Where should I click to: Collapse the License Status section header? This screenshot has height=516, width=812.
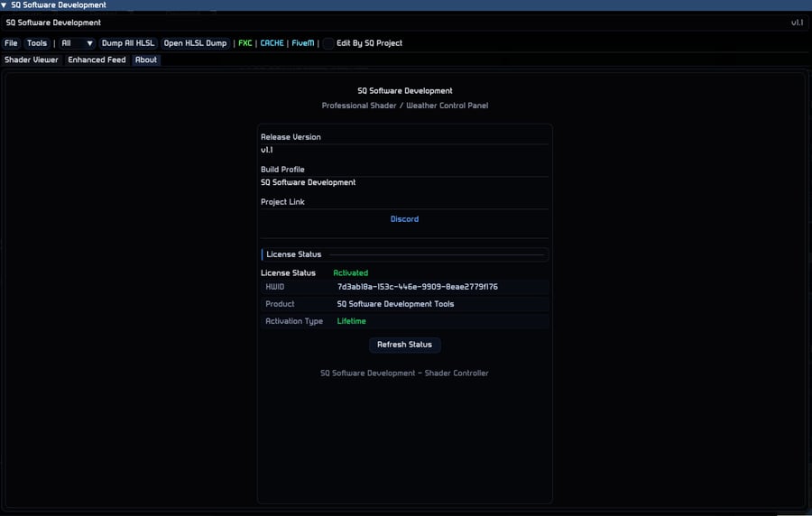click(404, 254)
